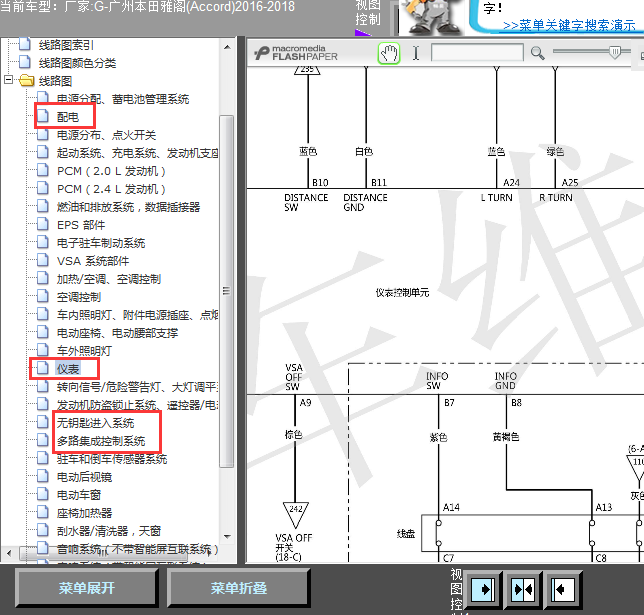Open 转向信号/危险警告灯 entry
644x615 pixels.
pos(137,387)
